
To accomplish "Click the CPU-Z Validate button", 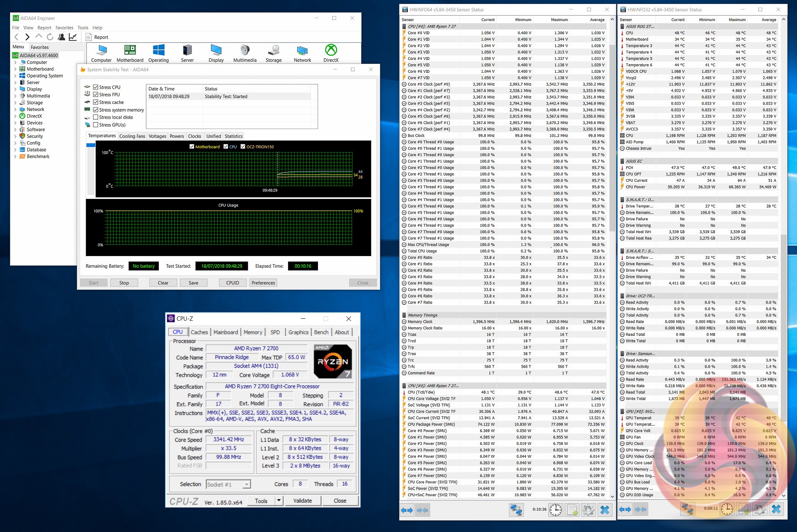I will point(302,500).
